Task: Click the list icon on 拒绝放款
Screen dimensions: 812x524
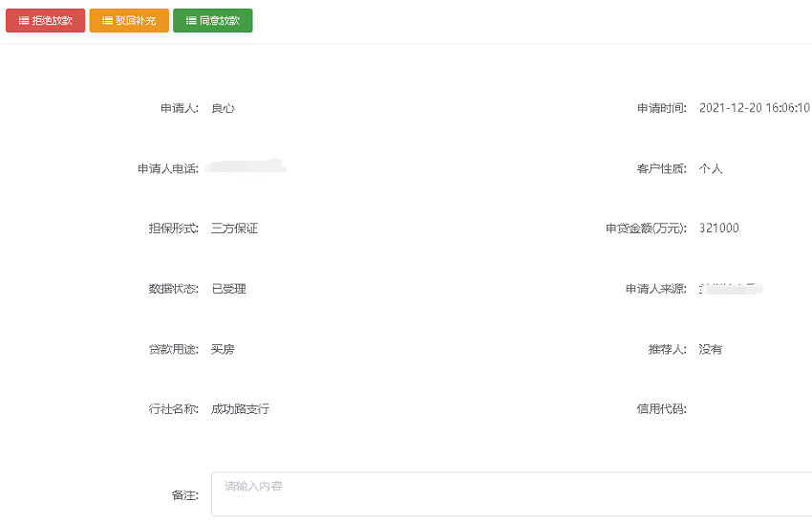Action: click(x=24, y=21)
